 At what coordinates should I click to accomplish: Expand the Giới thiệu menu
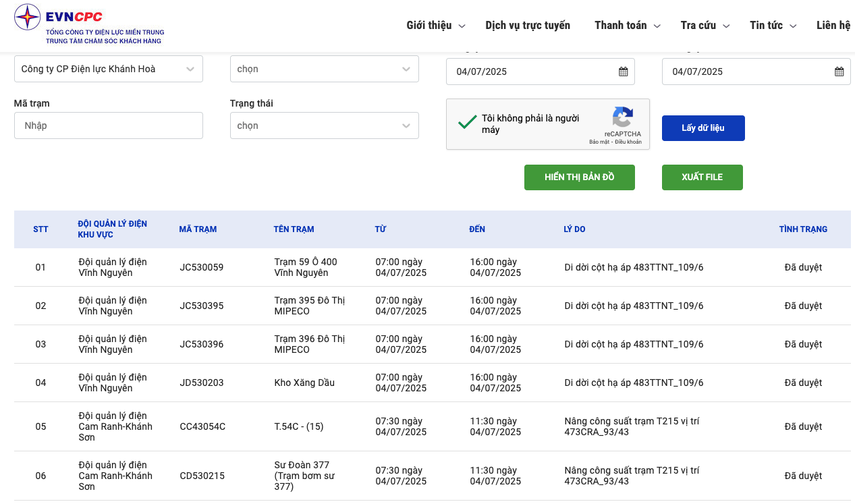coord(435,26)
